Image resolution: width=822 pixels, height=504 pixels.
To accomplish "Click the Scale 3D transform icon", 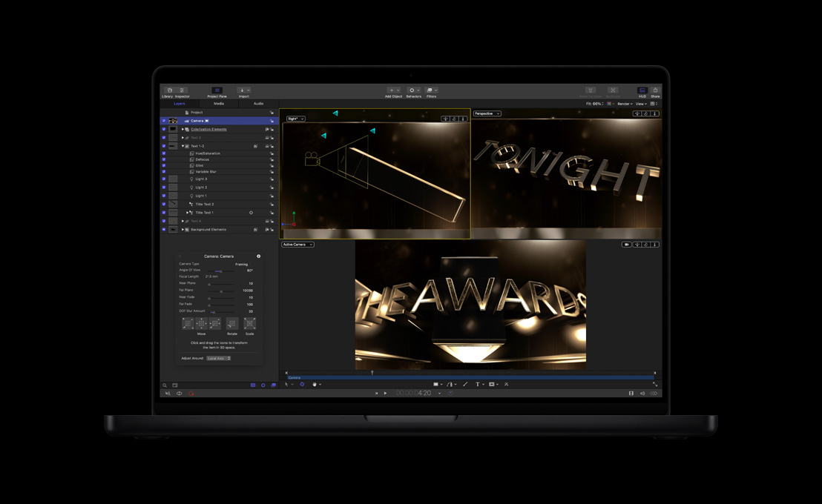I will click(250, 323).
